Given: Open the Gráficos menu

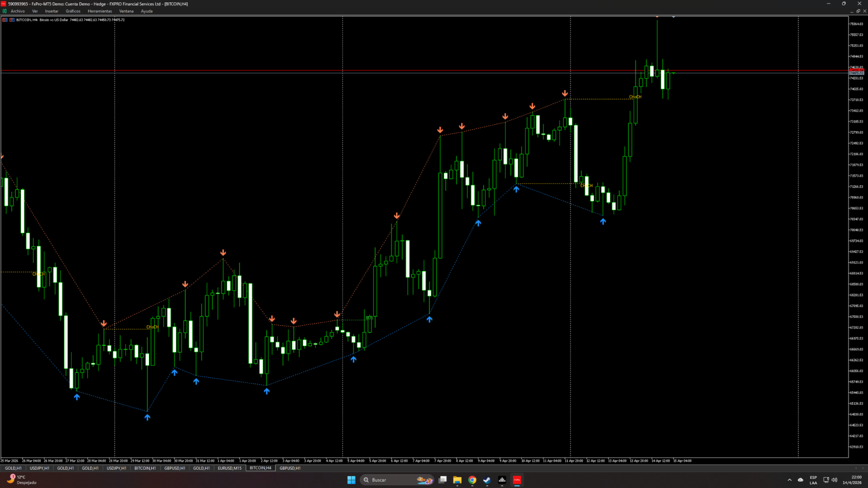Looking at the screenshot, I should pos(73,11).
